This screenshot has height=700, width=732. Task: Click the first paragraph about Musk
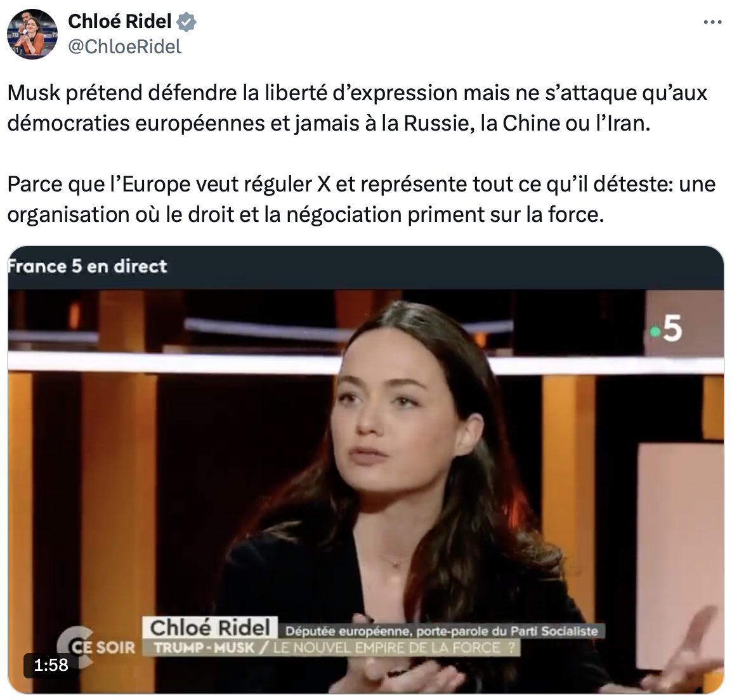point(357,108)
